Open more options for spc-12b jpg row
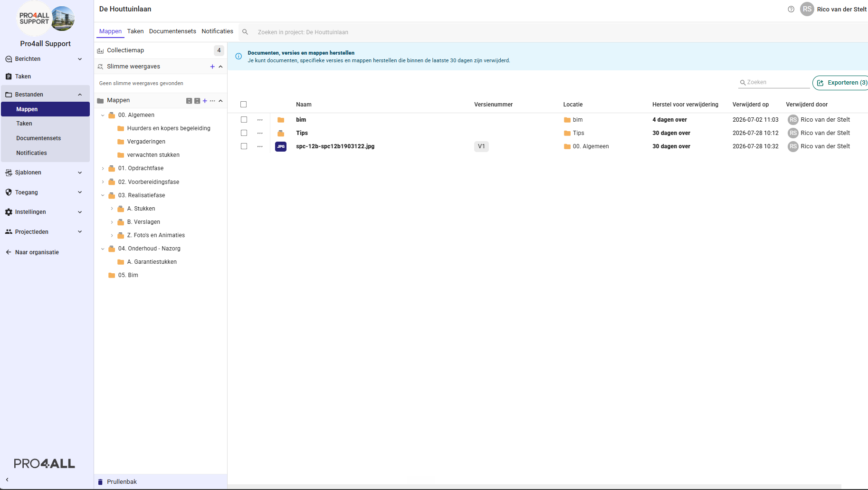Viewport: 868px width, 490px height. point(260,146)
